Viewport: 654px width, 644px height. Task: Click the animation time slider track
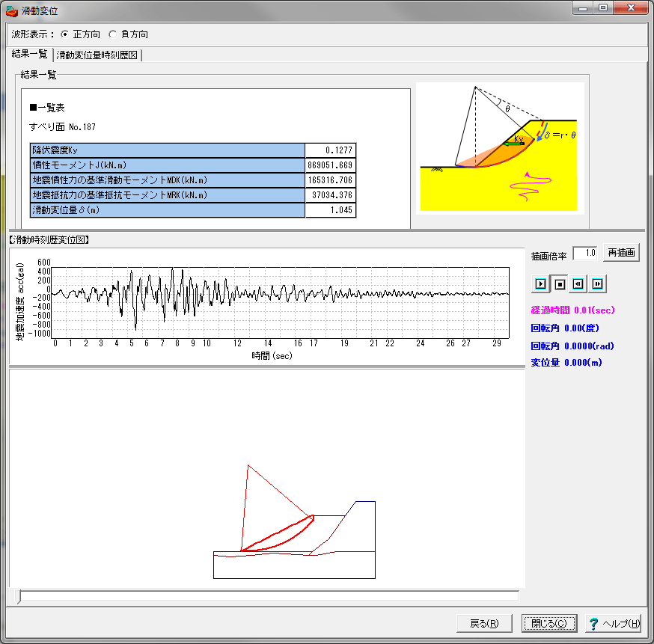click(269, 595)
